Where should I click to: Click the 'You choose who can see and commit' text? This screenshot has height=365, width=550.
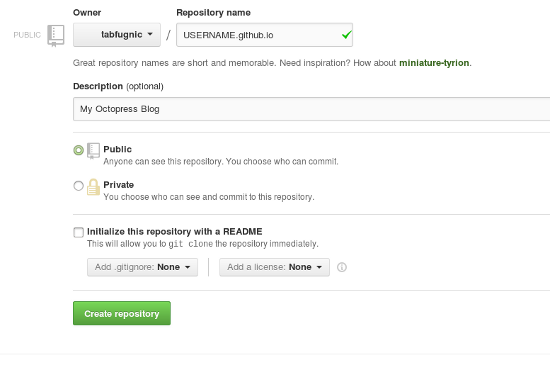209,197
